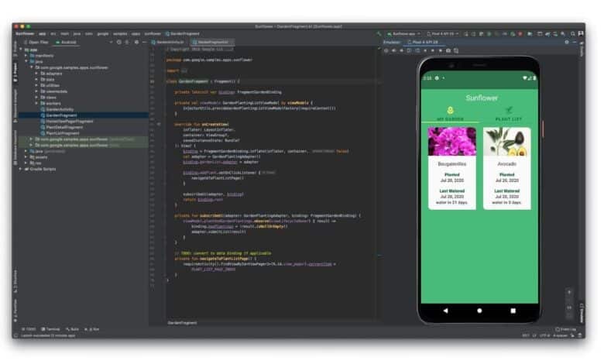This screenshot has width=604, height=364.
Task: Switch to the My Garden tab in app
Action: [448, 114]
